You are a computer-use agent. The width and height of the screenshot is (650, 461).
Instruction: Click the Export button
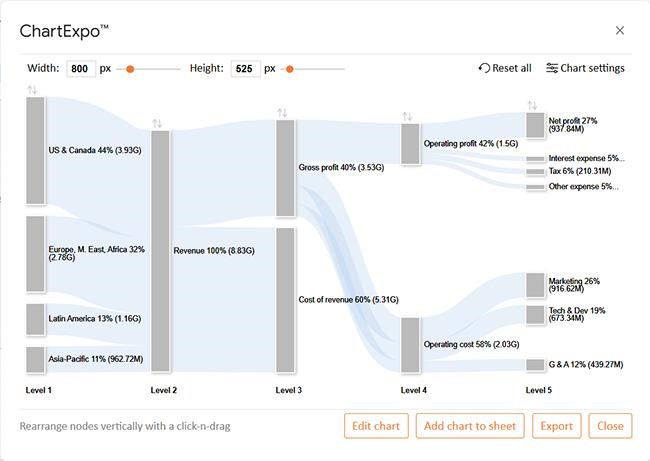pyautogui.click(x=556, y=426)
